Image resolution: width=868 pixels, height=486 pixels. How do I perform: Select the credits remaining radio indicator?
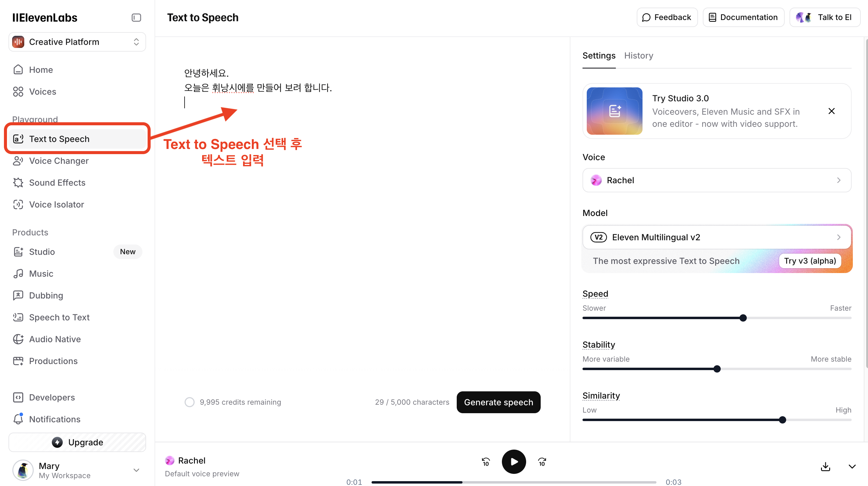point(189,402)
